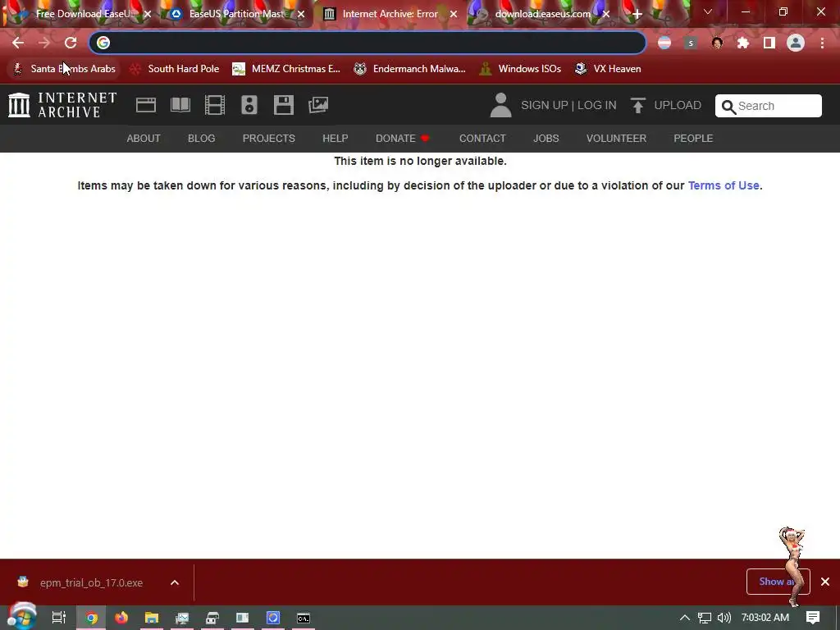Screen dimensions: 840x630
Task: Open the Terms of Use link
Action: click(x=724, y=185)
